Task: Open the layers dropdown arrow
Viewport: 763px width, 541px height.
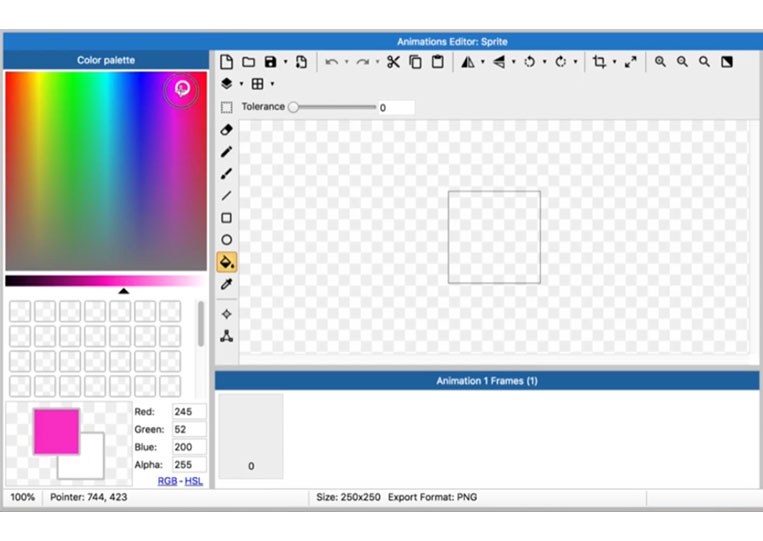Action: (241, 84)
